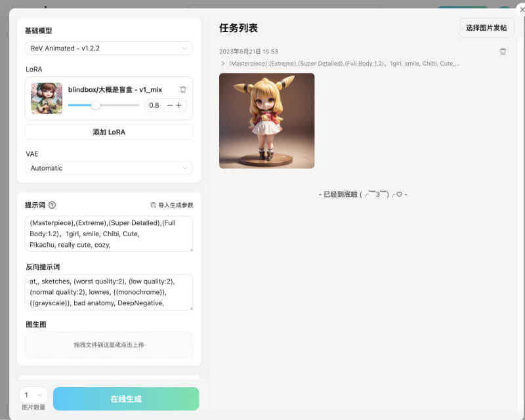Remove the blindbox LoRA via its trash icon
525x420 pixels.
tap(184, 89)
